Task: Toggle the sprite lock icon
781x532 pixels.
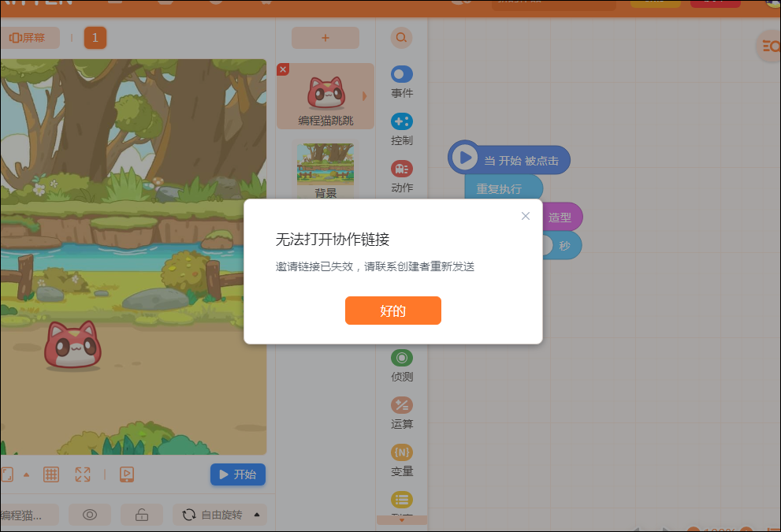Action: [x=141, y=515]
